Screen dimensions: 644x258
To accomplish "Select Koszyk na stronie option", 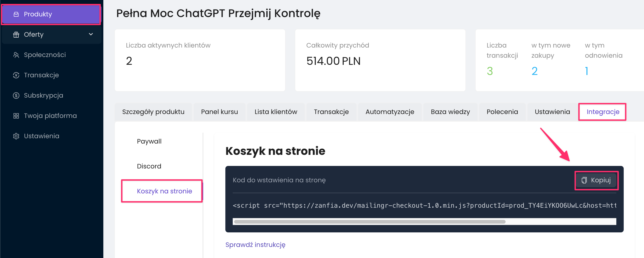I will [164, 191].
